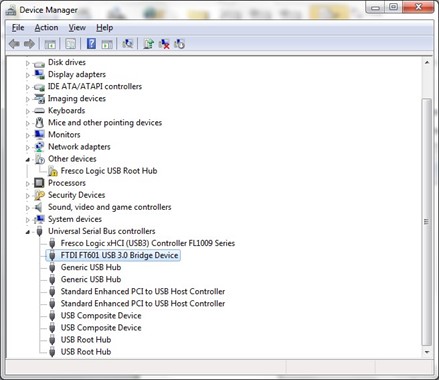Click the Universal Serial Bus controllers label
Image resolution: width=439 pixels, height=380 pixels.
102,231
